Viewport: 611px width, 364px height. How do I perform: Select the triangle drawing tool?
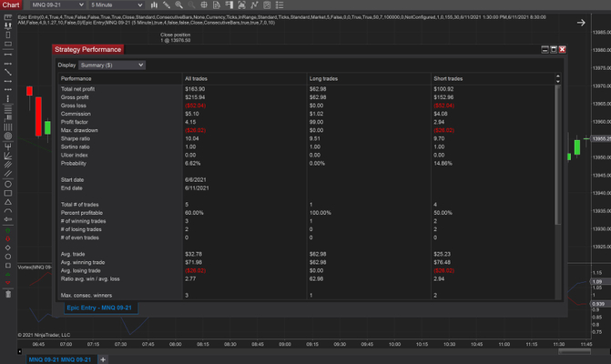point(7,202)
